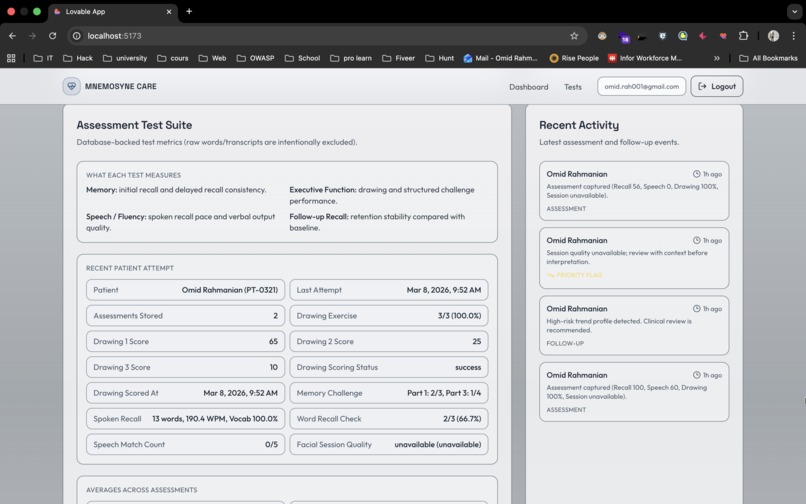Image resolution: width=806 pixels, height=504 pixels.
Task: Click the site info icon in address bar
Action: coord(77,36)
